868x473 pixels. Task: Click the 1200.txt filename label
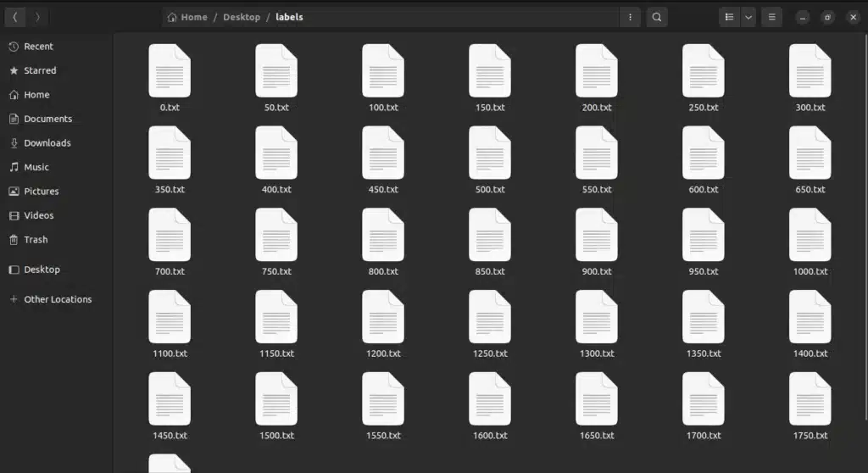tap(383, 353)
